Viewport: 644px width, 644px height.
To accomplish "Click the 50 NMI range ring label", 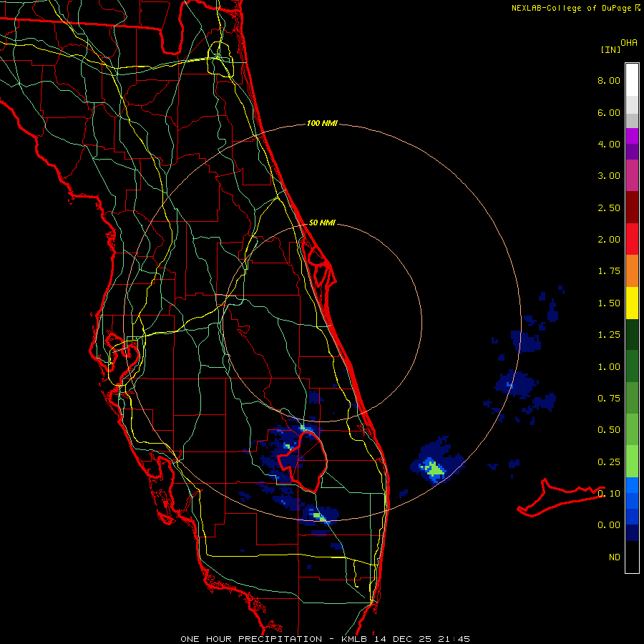I will (322, 223).
